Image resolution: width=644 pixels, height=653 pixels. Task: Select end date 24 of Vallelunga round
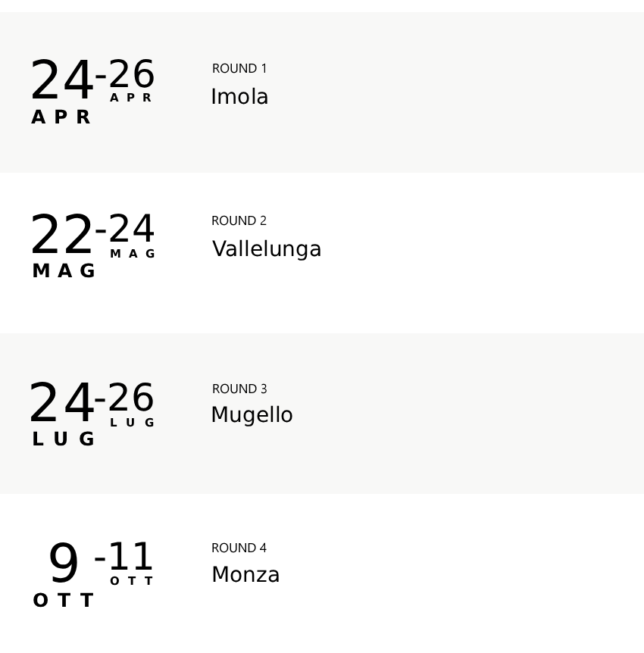click(131, 229)
